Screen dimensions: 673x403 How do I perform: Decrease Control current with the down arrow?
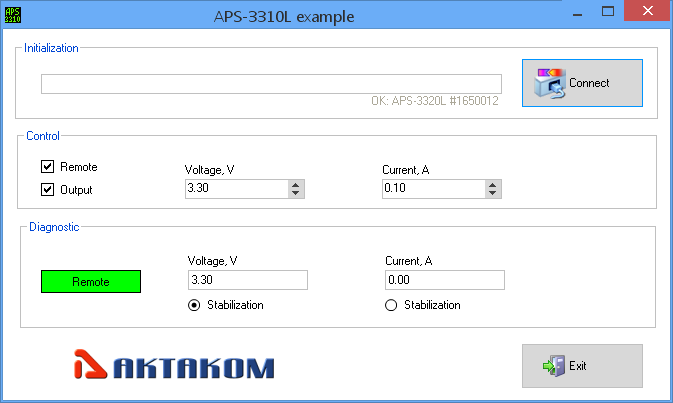pos(493,194)
